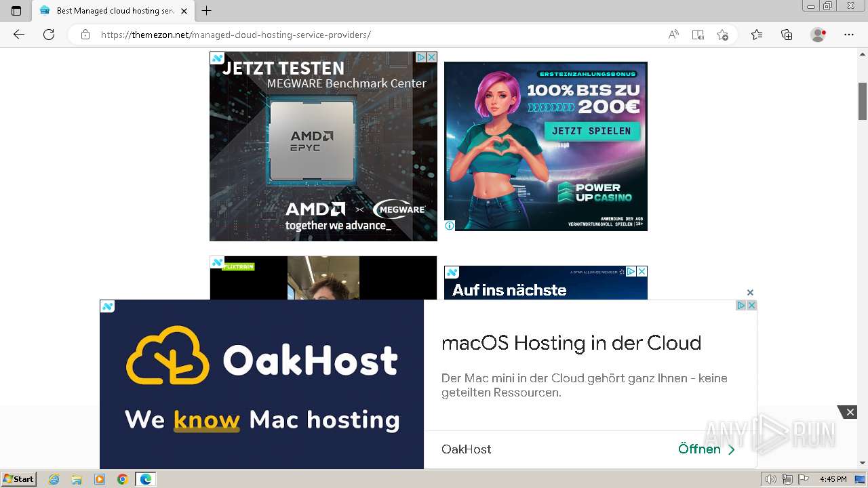Close OakHost ad using corner X

coord(751,306)
